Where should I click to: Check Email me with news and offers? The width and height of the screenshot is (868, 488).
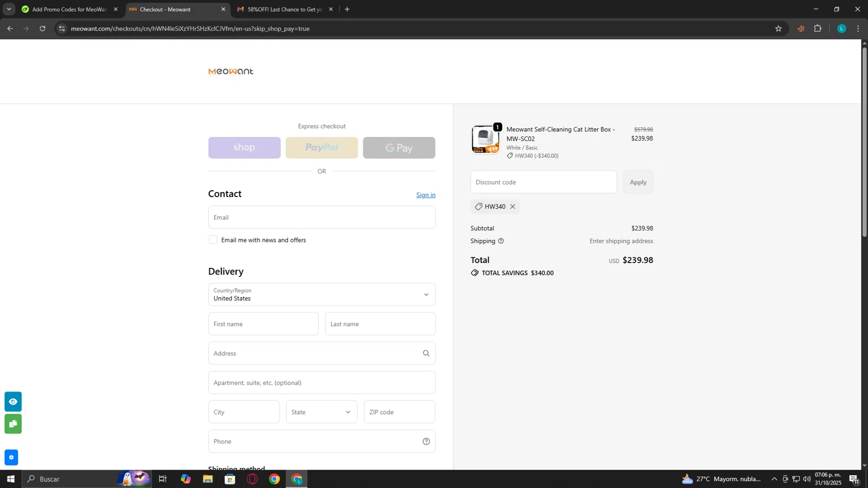tap(213, 239)
